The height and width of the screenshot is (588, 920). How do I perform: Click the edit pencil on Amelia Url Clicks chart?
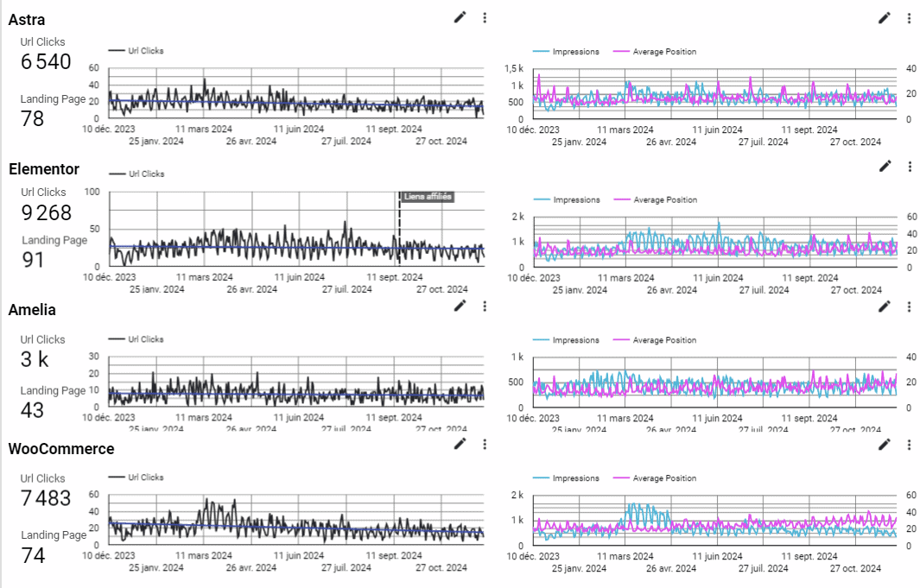tap(460, 306)
